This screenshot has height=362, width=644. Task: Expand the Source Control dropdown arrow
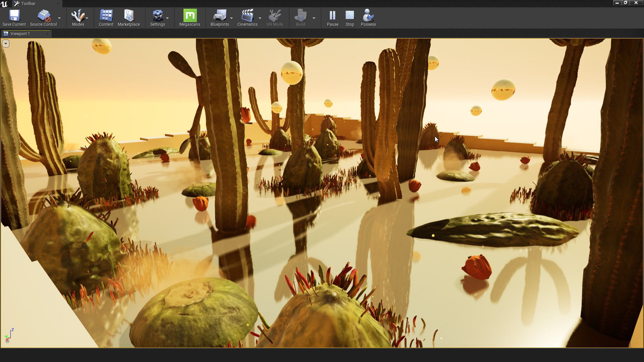[x=59, y=18]
